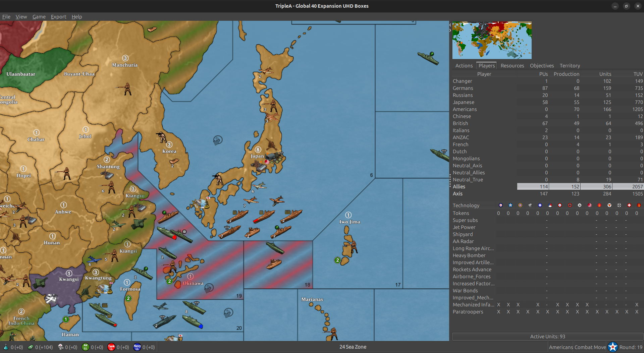Click the Heavy Bomber technology row

click(x=547, y=255)
